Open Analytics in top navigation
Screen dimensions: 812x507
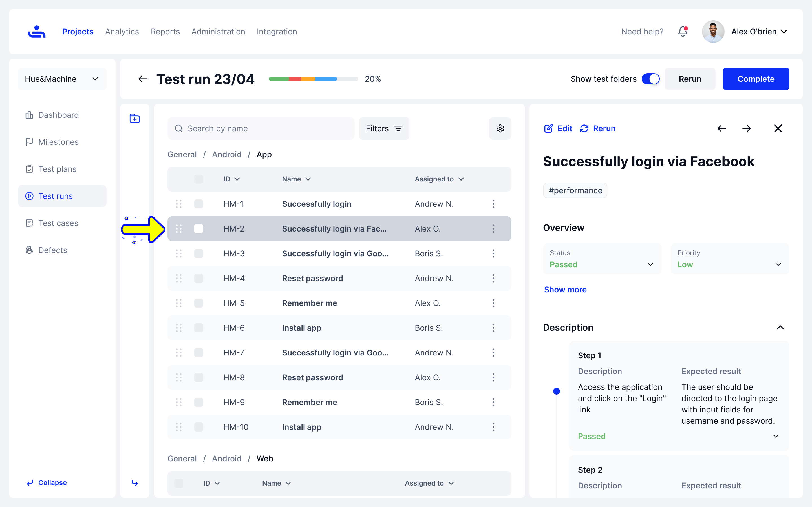pyautogui.click(x=122, y=32)
